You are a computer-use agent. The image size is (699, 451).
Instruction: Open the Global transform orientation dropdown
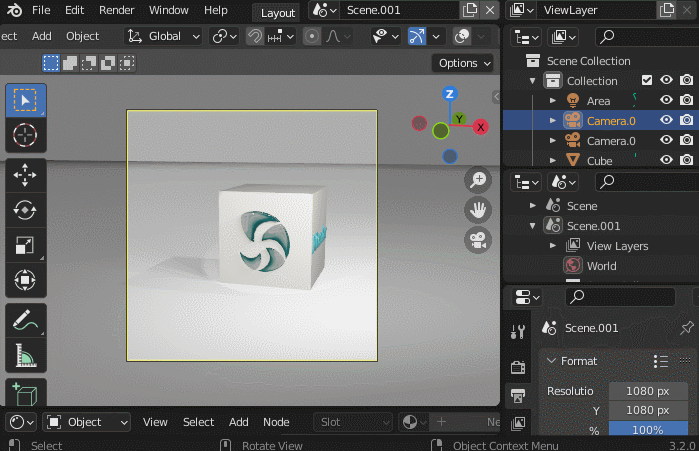click(163, 36)
